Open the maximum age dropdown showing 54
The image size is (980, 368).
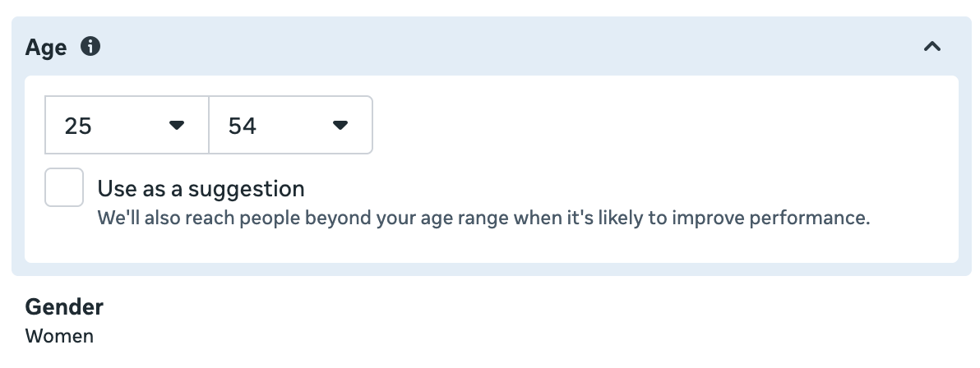point(290,125)
